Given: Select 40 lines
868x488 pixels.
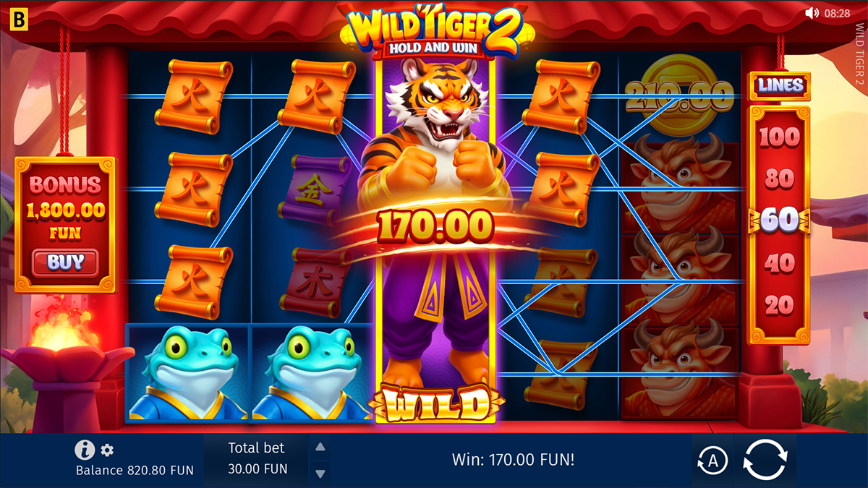Looking at the screenshot, I should tap(779, 263).
